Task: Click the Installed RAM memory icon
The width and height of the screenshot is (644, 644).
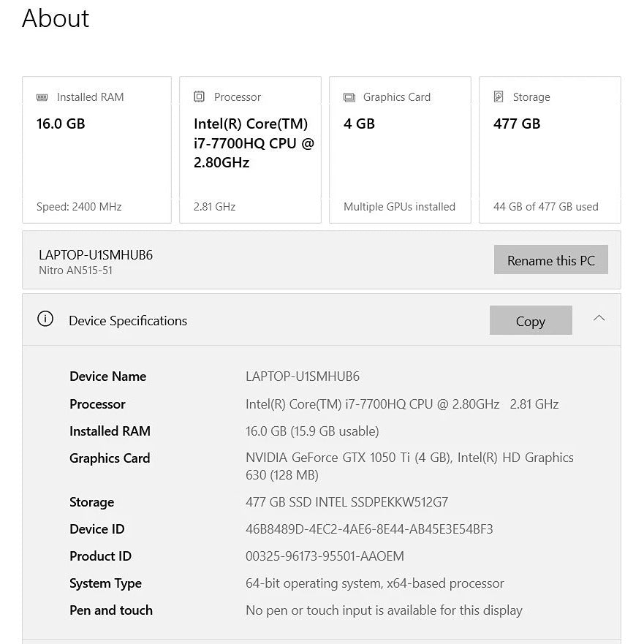Action: tap(42, 97)
